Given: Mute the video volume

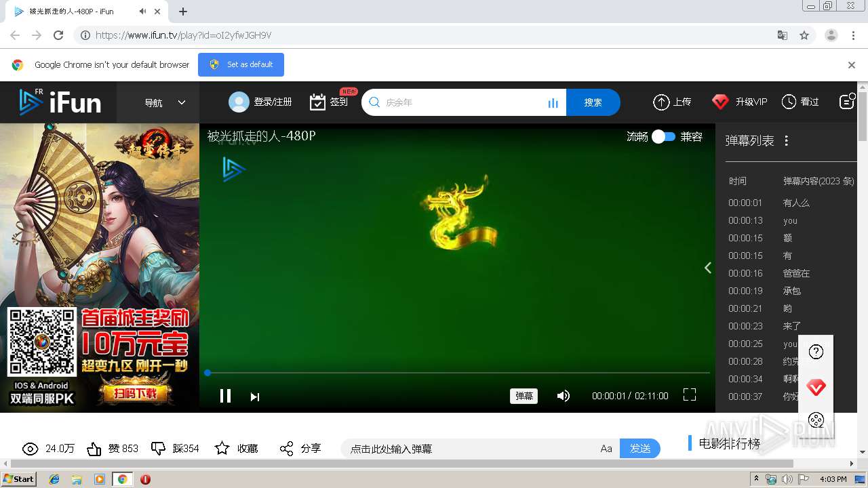Looking at the screenshot, I should pos(563,396).
